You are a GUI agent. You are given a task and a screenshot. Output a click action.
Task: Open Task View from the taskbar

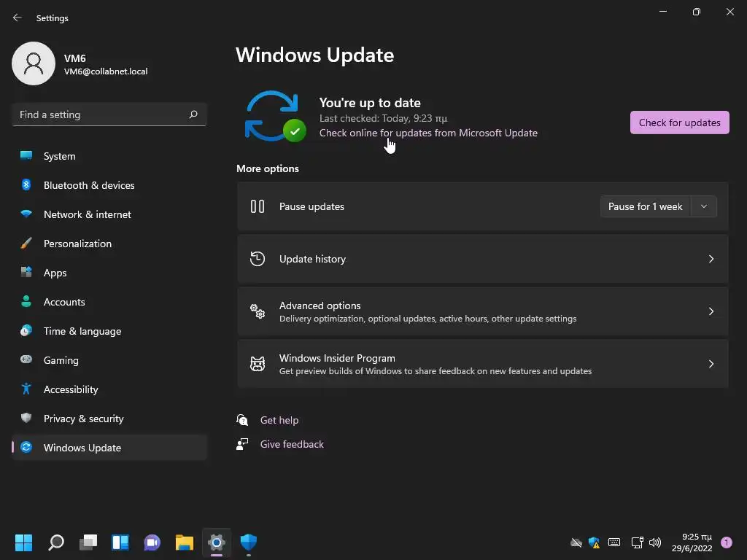point(88,542)
